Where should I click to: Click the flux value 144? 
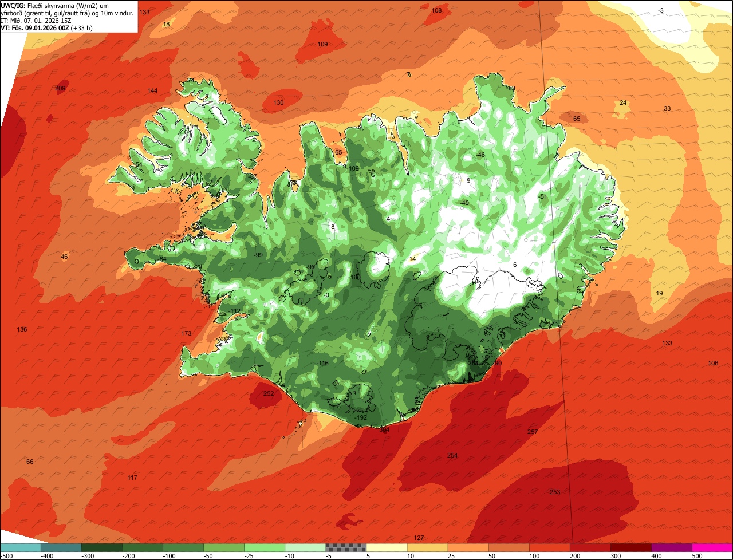pyautogui.click(x=152, y=90)
